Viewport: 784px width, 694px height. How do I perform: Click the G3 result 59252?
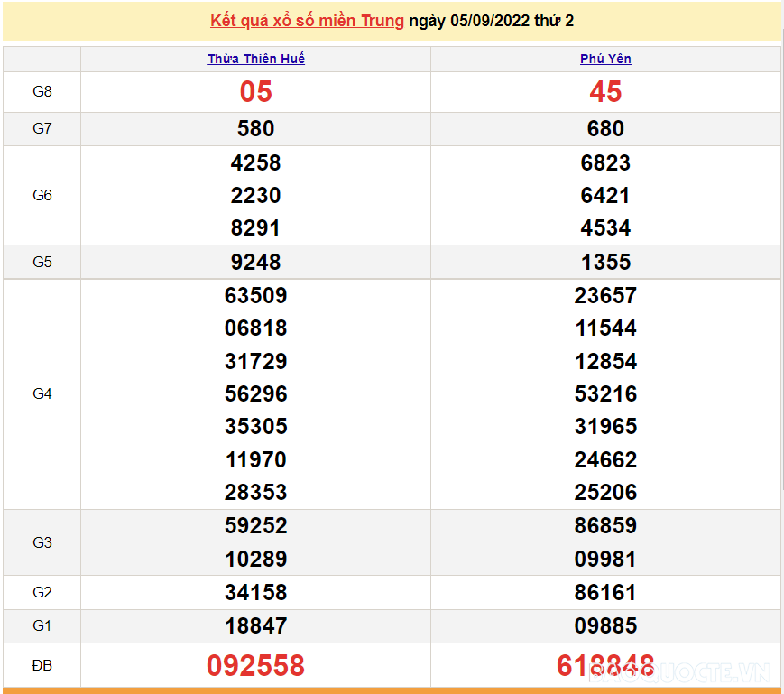click(255, 525)
